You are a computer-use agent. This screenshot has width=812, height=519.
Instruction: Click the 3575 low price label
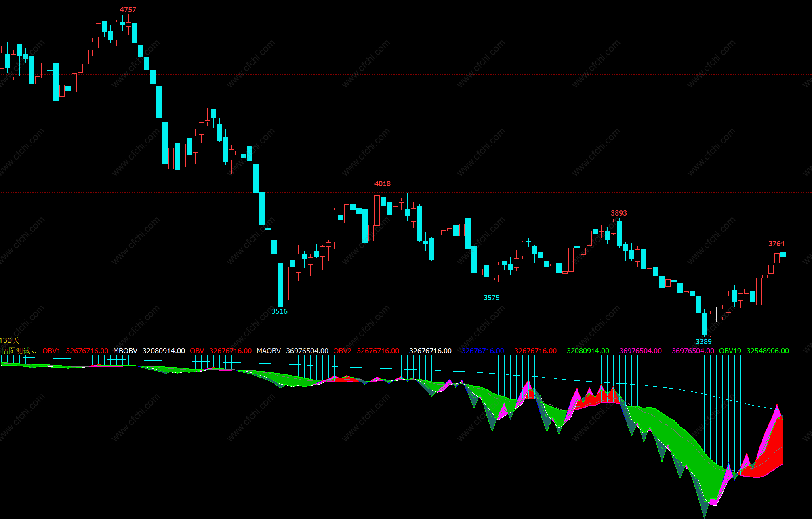[491, 298]
